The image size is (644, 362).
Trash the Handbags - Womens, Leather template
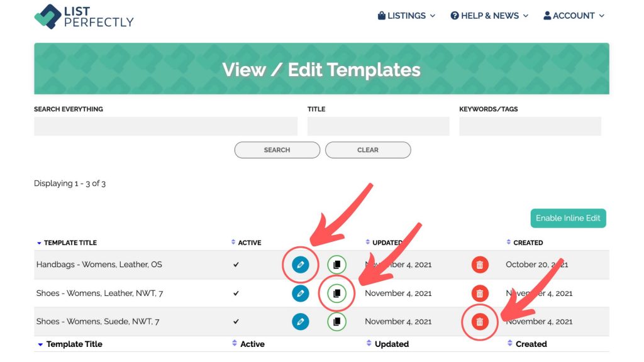coord(480,265)
